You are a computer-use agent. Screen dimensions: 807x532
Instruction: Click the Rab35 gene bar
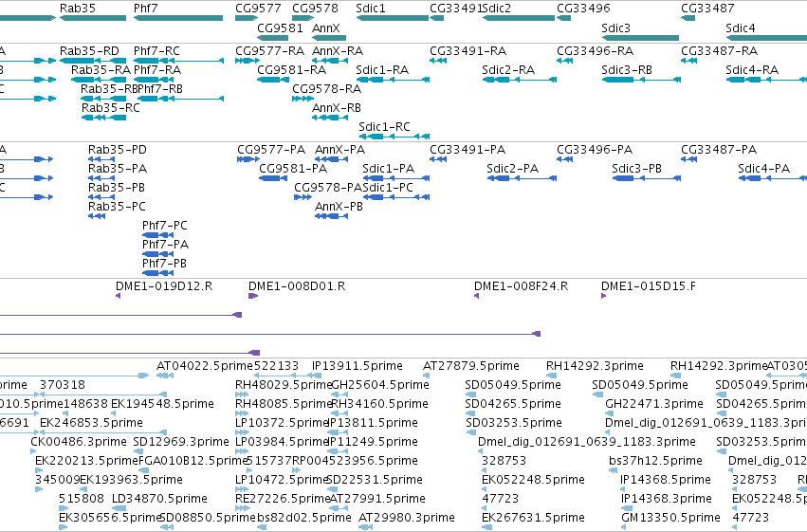(93, 18)
